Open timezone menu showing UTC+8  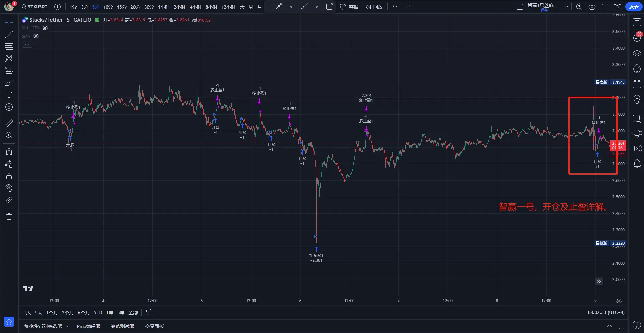(x=606, y=312)
